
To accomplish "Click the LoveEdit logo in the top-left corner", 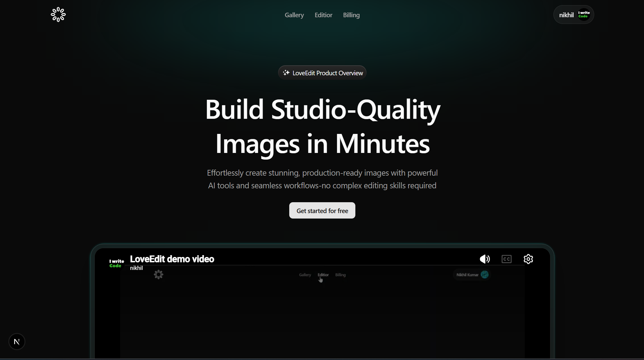I will [58, 14].
